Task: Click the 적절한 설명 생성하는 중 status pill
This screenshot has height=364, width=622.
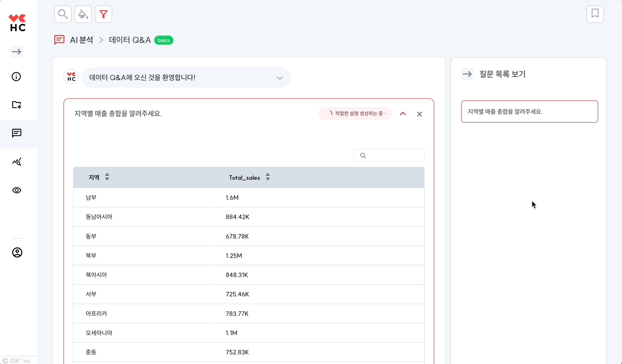Action: (356, 114)
